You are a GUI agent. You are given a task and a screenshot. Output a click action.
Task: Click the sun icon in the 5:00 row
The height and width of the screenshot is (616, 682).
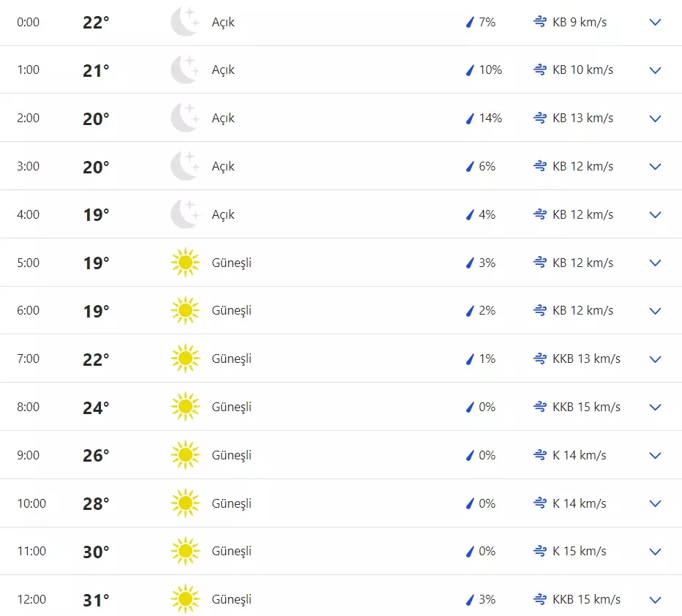point(184,263)
